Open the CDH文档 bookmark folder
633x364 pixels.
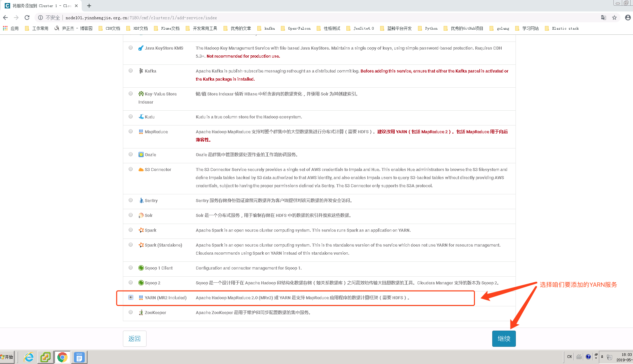[x=109, y=28]
